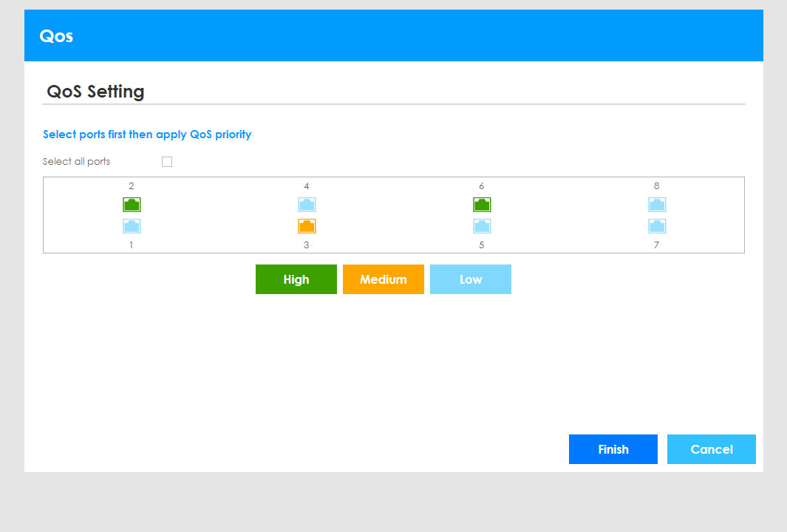Select the green port 6 icon
This screenshot has height=532, width=787.
pos(482,205)
